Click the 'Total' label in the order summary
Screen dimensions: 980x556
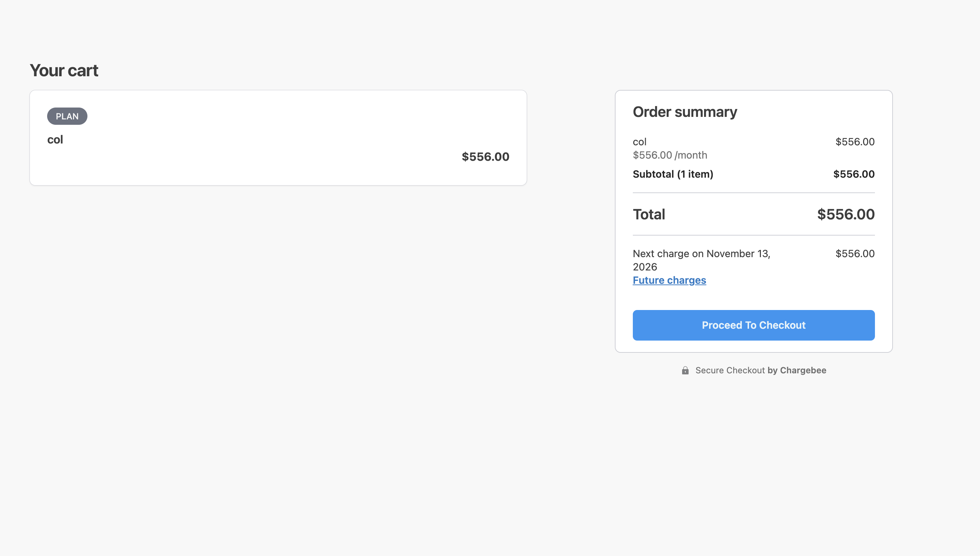[x=649, y=214]
